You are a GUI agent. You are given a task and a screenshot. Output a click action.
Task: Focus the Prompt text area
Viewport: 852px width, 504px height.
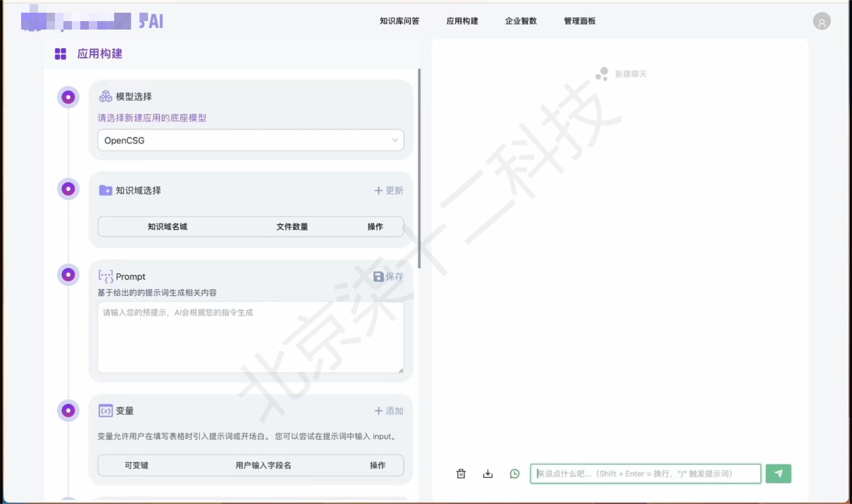251,337
